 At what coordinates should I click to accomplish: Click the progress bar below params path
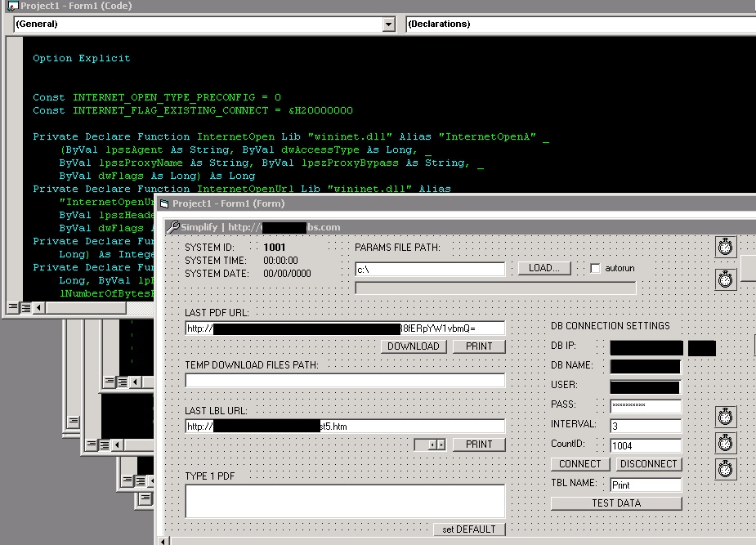coord(495,288)
